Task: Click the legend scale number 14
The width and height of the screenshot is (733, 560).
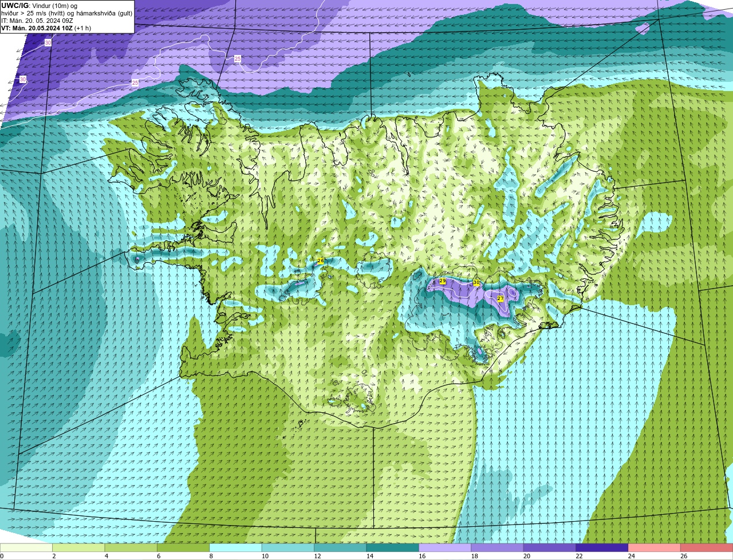Action: tap(370, 556)
